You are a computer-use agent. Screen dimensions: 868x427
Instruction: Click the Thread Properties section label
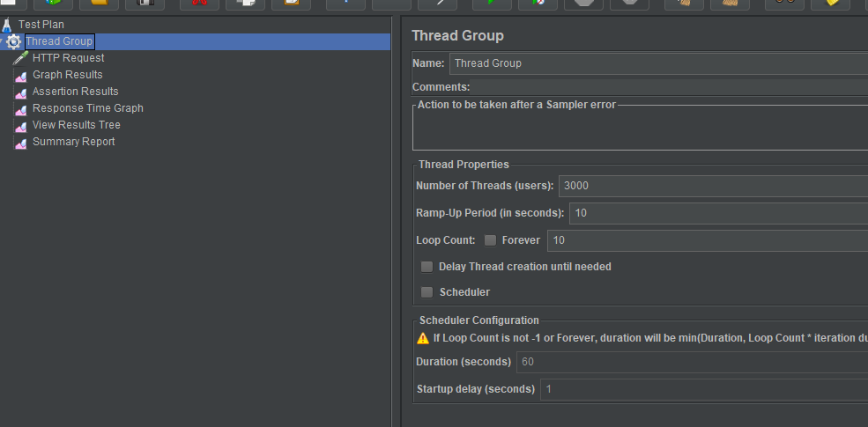(464, 165)
